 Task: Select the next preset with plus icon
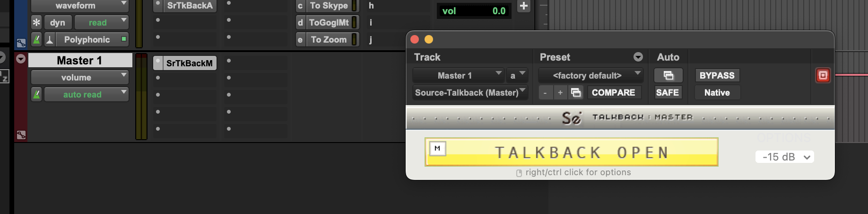pos(560,93)
